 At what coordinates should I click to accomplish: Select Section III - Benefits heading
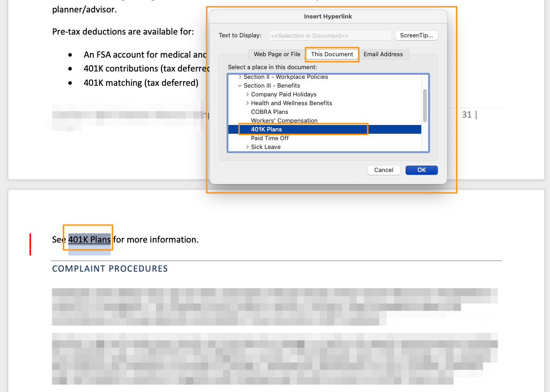[x=272, y=86]
